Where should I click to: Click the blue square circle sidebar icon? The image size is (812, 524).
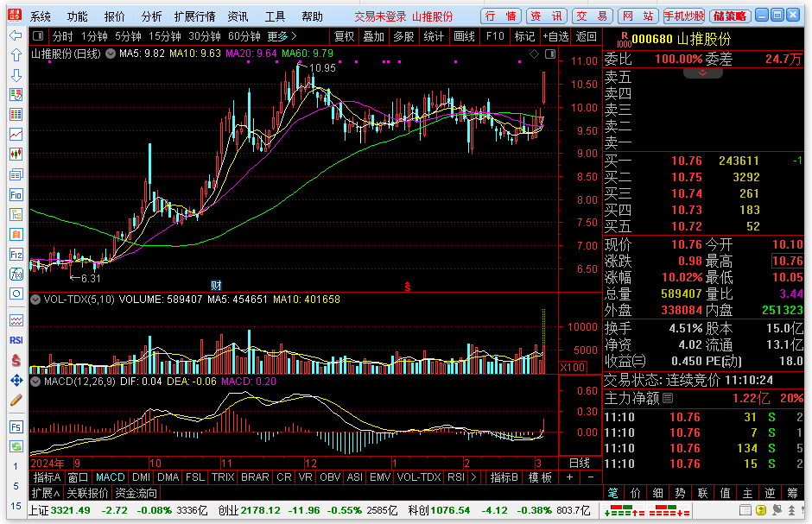click(16, 294)
